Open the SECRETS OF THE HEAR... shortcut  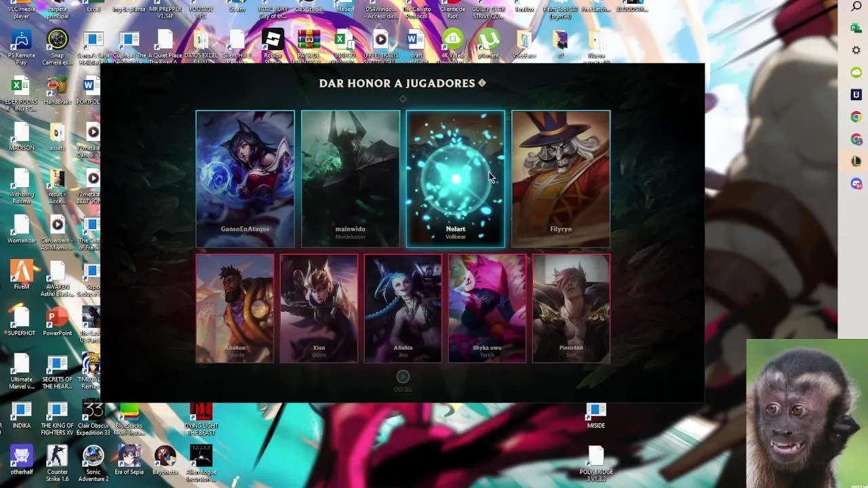(x=58, y=371)
